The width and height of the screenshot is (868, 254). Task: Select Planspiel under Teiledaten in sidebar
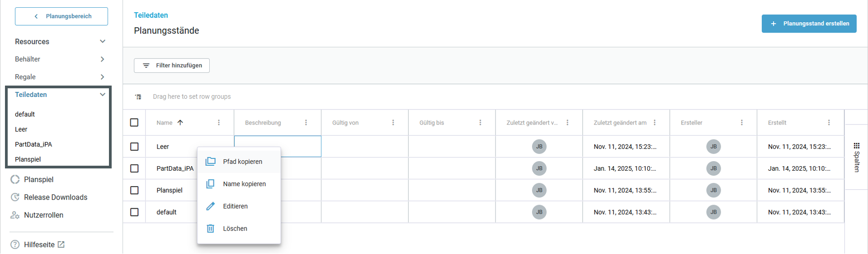click(x=28, y=159)
